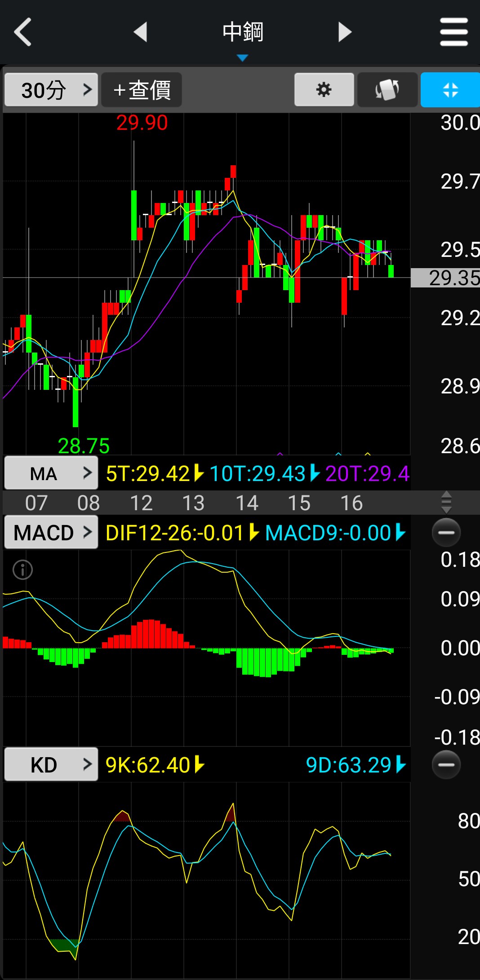The image size is (480, 980).
Task: Collapse the fullscreen chart view
Action: click(x=450, y=90)
